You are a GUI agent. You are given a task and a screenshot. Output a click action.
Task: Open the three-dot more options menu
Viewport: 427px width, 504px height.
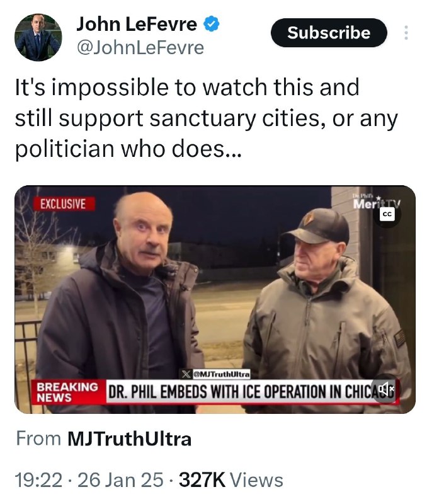[406, 33]
